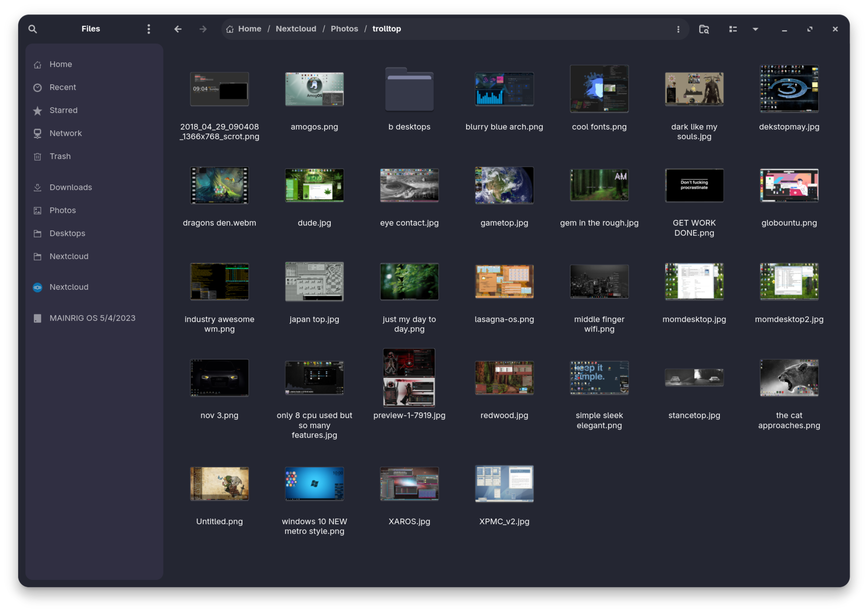Open Network in the sidebar
The height and width of the screenshot is (612, 868).
(94, 133)
